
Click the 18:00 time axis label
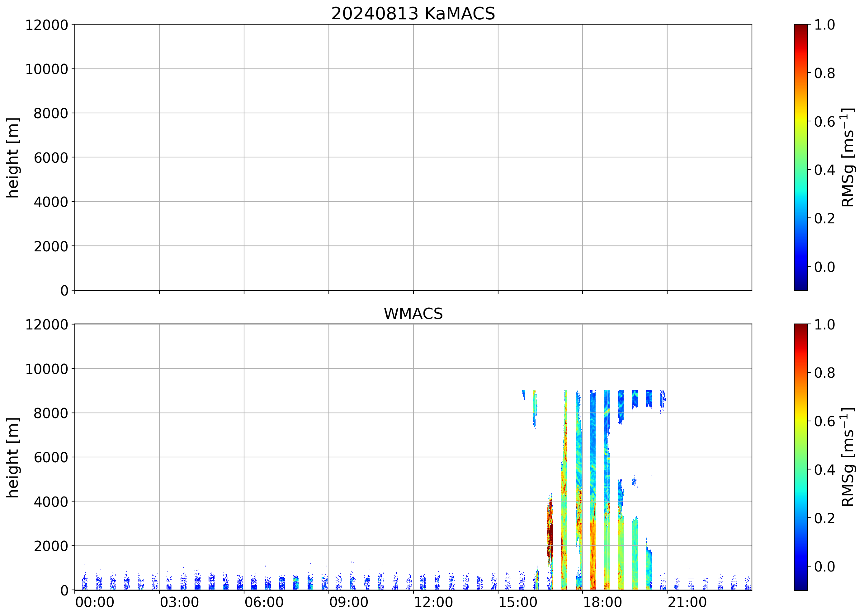click(602, 602)
